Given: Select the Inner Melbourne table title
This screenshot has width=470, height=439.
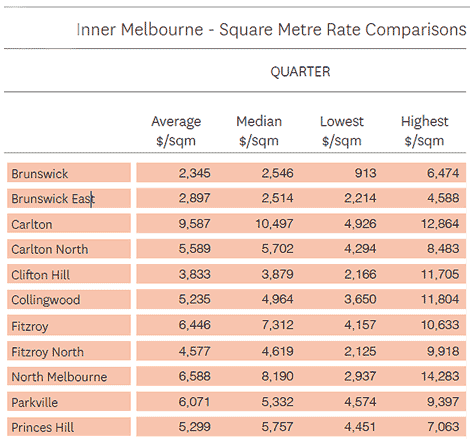Looking at the screenshot, I should (x=271, y=30).
